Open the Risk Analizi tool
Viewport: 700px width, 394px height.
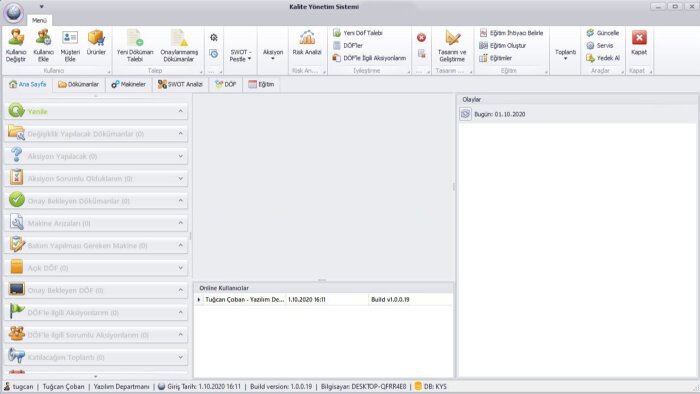307,42
